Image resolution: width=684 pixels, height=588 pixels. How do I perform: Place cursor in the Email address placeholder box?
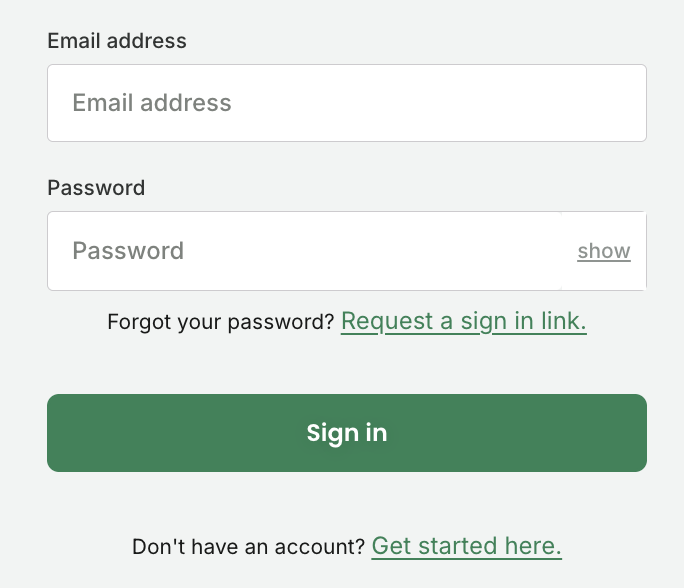click(x=346, y=103)
